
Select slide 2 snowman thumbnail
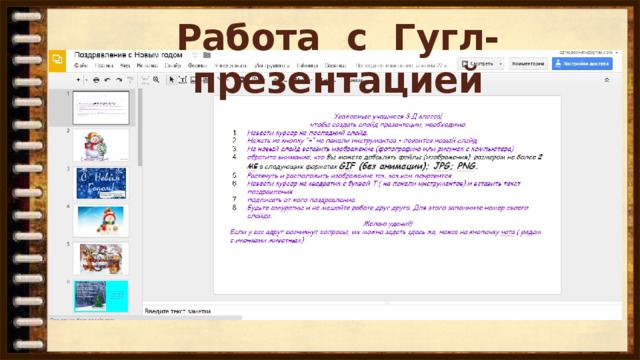pyautogui.click(x=101, y=146)
